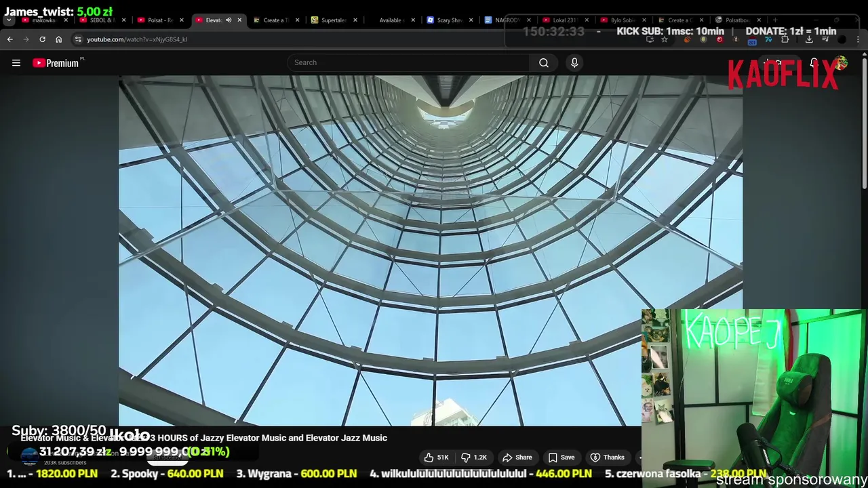Open the tab search dropdown arrow

[9, 20]
